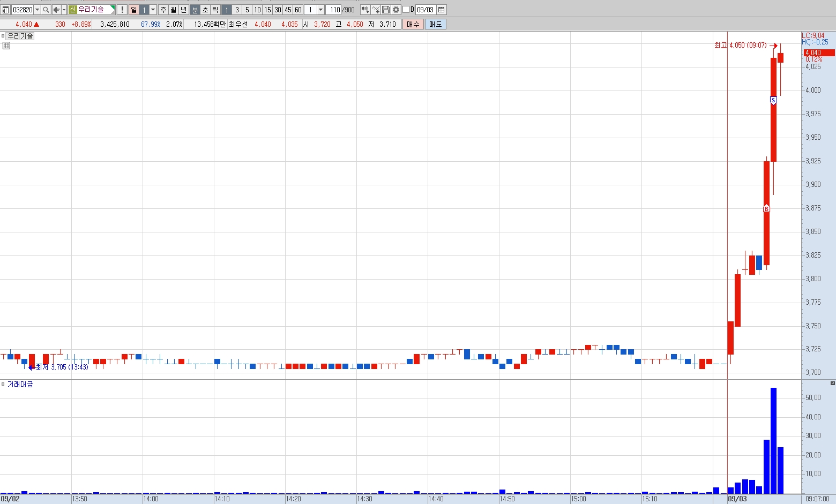Expand the custom interval dropdown after 60
Image resolution: width=836 pixels, height=504 pixels.
click(320, 10)
